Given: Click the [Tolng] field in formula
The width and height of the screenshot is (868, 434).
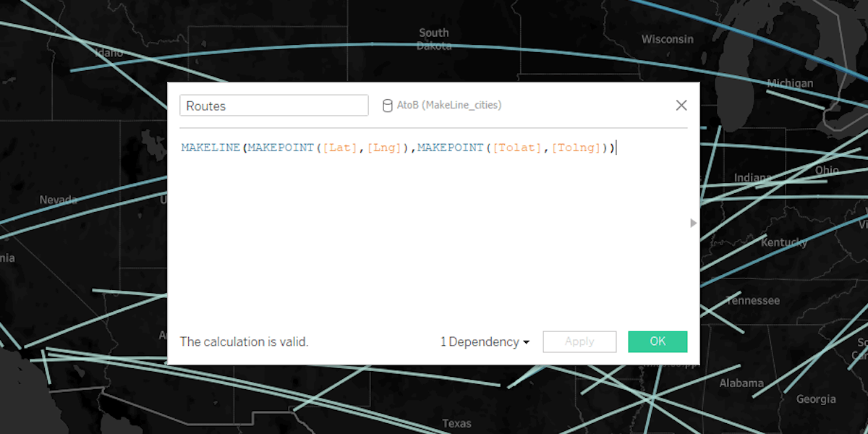Looking at the screenshot, I should tap(576, 148).
